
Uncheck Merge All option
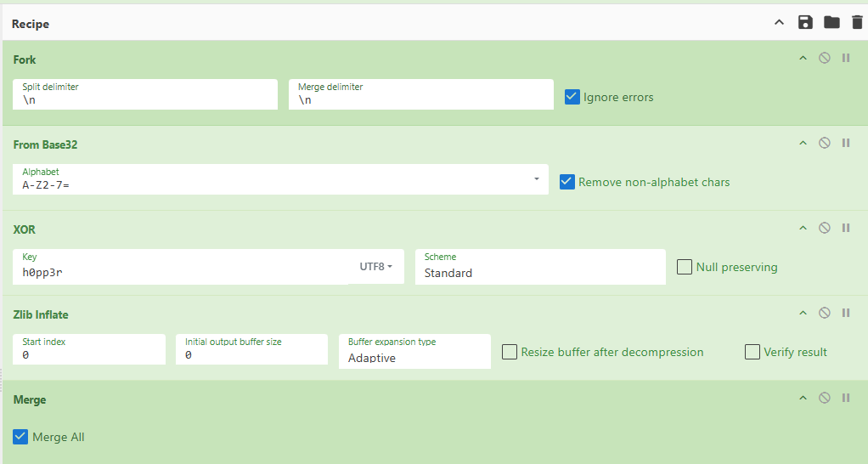(21, 437)
